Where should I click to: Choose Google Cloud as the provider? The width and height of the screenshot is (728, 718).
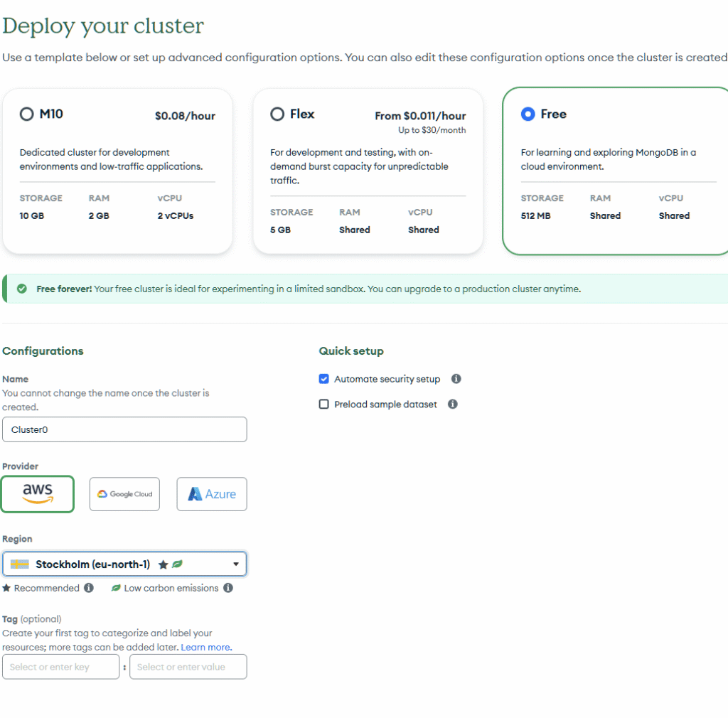[x=124, y=494]
